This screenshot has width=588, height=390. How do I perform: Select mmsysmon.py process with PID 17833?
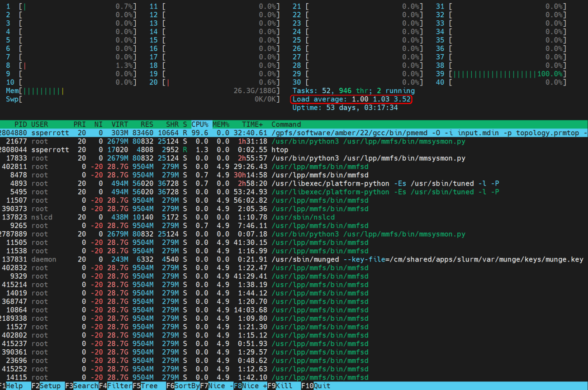click(294, 158)
